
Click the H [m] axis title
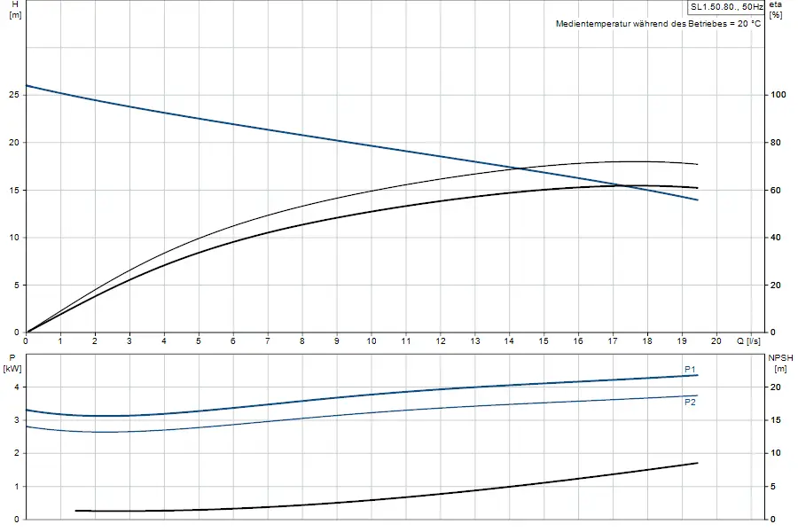tap(15, 9)
